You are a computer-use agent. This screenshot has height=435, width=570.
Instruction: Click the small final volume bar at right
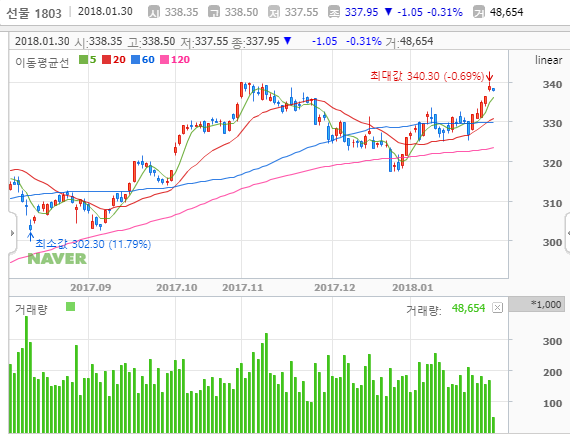pyautogui.click(x=493, y=425)
